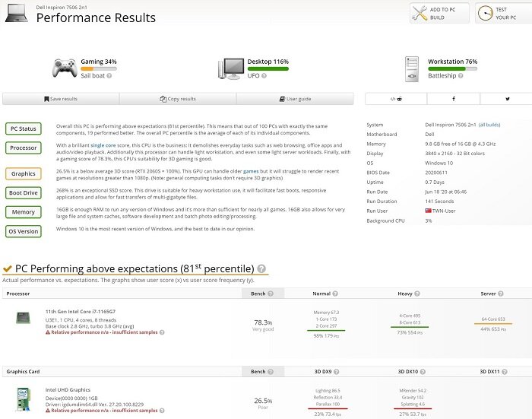This screenshot has width=532, height=419.
Task: Click TWN-User run user entry
Action: pos(440,211)
